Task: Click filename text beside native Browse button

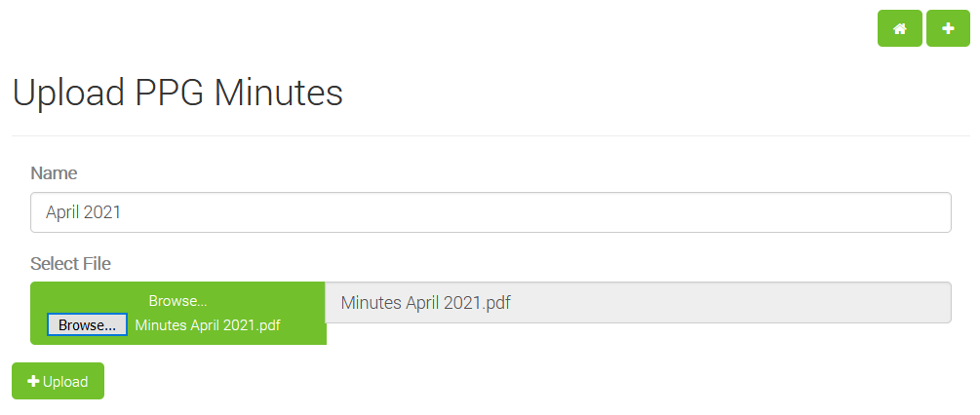Action: (208, 325)
